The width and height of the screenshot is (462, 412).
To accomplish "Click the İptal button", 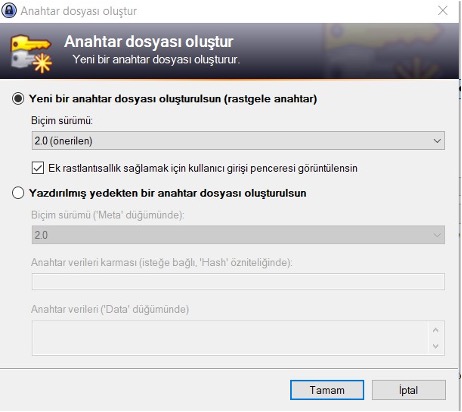I will [x=409, y=390].
